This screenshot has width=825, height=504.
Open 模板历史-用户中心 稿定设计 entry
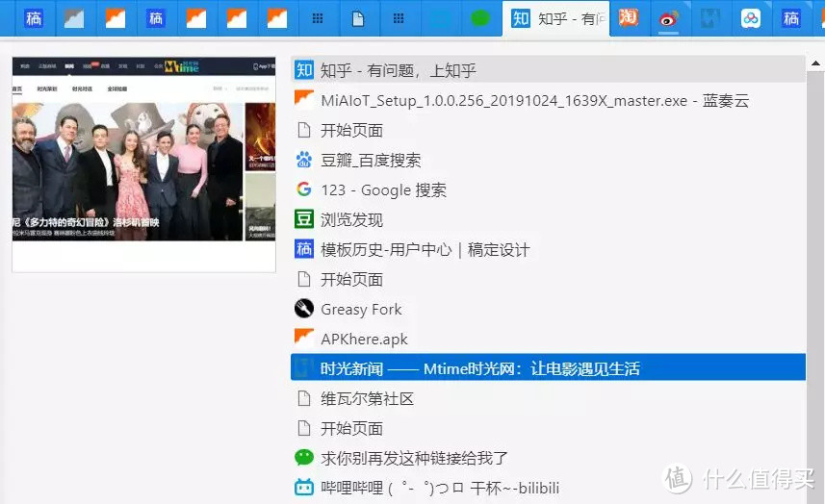point(548,249)
